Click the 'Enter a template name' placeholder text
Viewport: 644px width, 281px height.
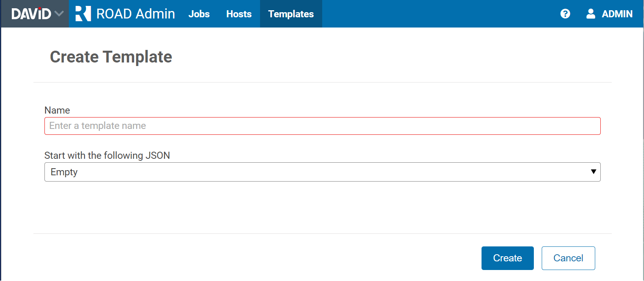(98, 126)
